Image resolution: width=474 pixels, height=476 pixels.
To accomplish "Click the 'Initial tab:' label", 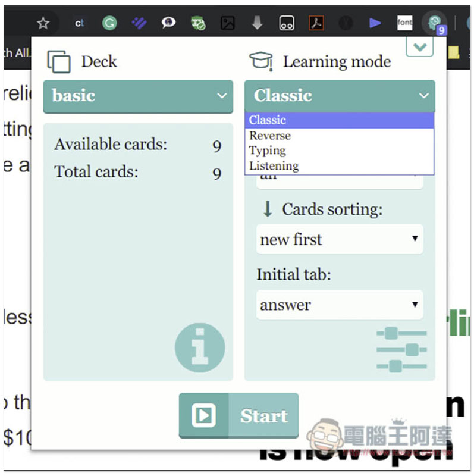I will [x=294, y=274].
